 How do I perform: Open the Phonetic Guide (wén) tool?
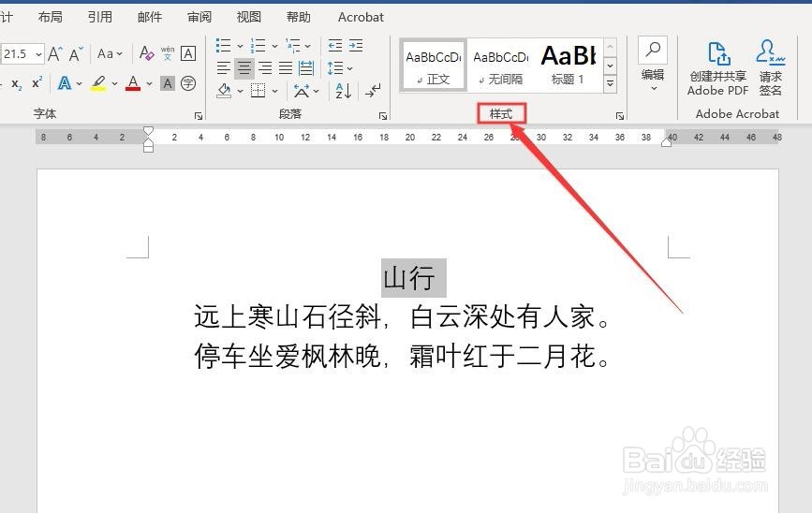click(168, 53)
